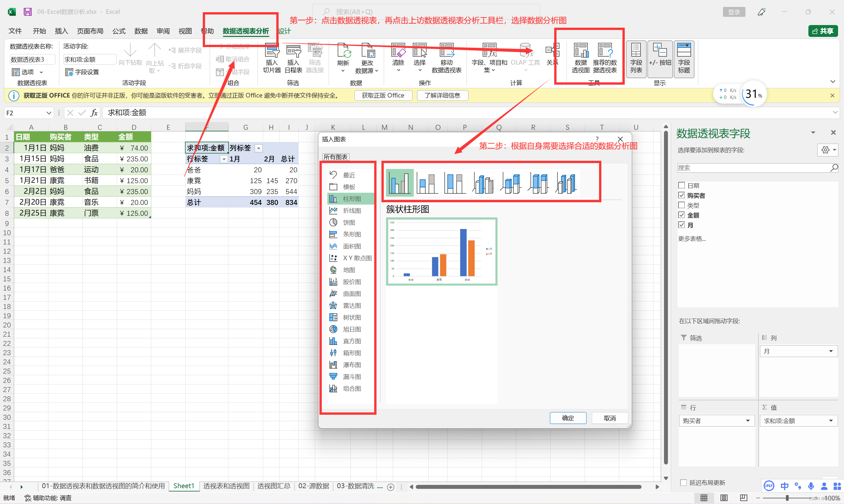Pick the stacked column chart subtype icon
Screen dimensions: 844x504
coord(427,183)
